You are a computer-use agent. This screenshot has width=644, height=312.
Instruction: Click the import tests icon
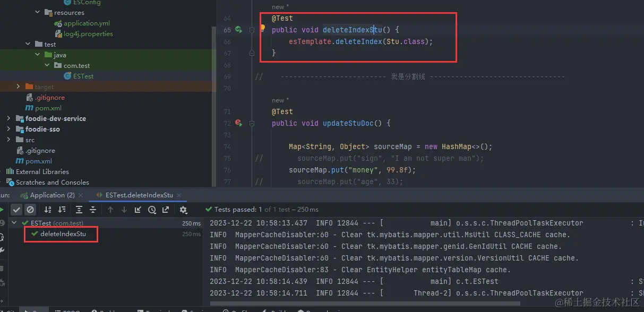pyautogui.click(x=138, y=210)
